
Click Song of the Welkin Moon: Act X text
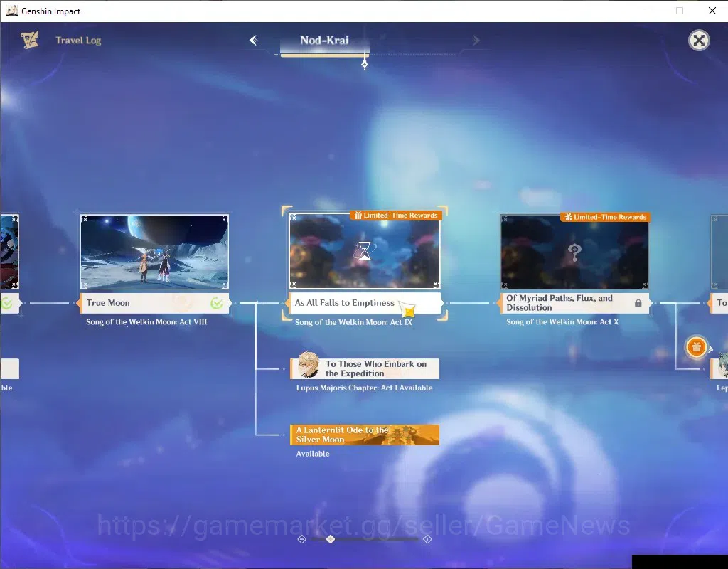pyautogui.click(x=562, y=322)
